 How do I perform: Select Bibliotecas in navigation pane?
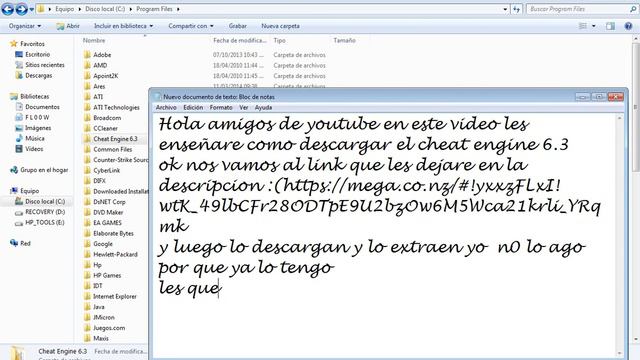pyautogui.click(x=35, y=96)
